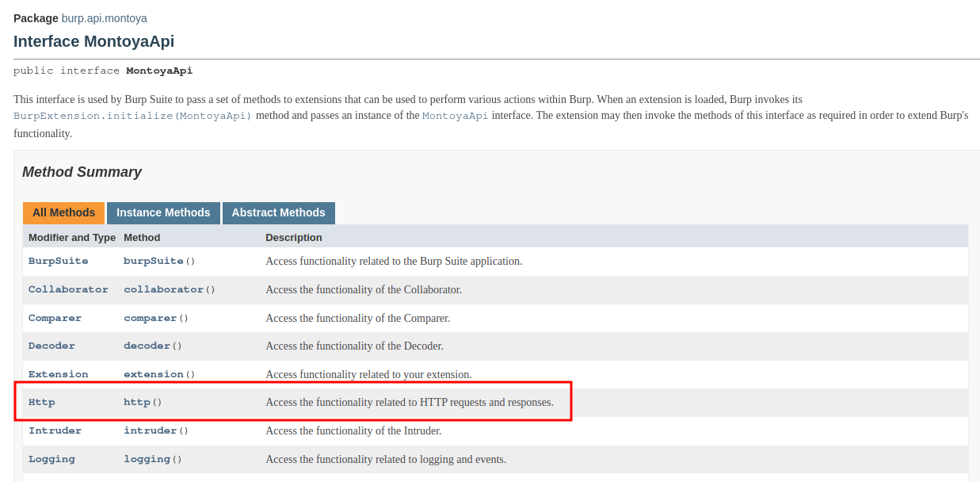Go to the http() method
This screenshot has width=980, height=482.
[x=137, y=402]
